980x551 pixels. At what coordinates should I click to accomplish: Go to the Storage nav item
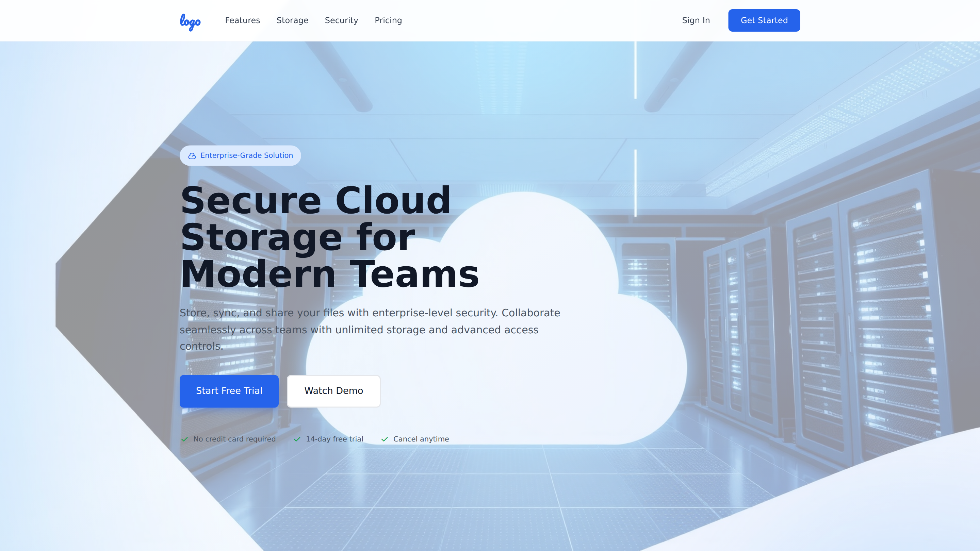pyautogui.click(x=292, y=20)
